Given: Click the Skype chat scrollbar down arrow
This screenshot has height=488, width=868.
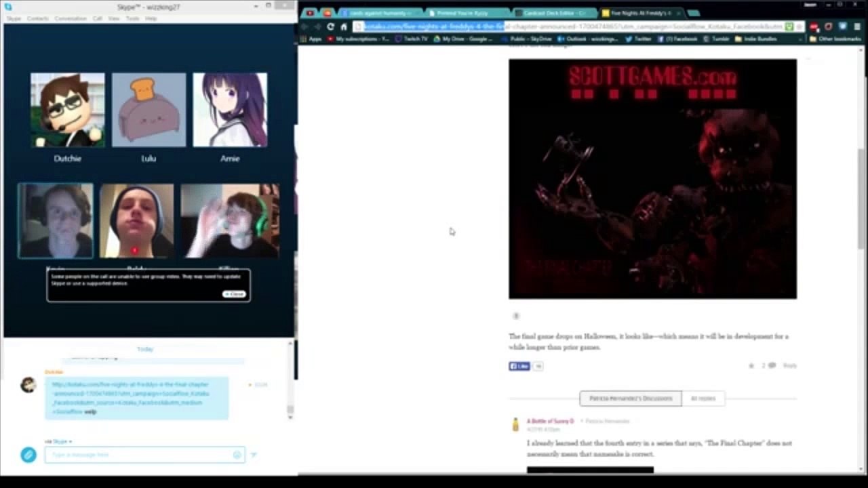Looking at the screenshot, I should coord(291,416).
